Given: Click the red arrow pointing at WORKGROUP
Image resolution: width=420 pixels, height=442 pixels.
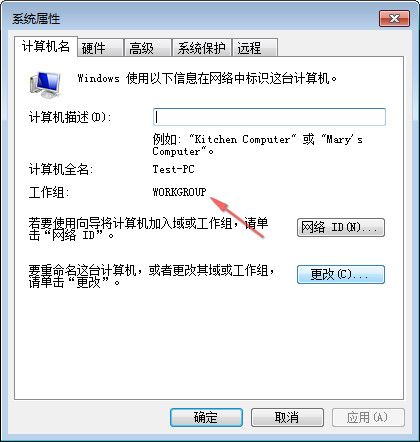Looking at the screenshot, I should pos(238,217).
